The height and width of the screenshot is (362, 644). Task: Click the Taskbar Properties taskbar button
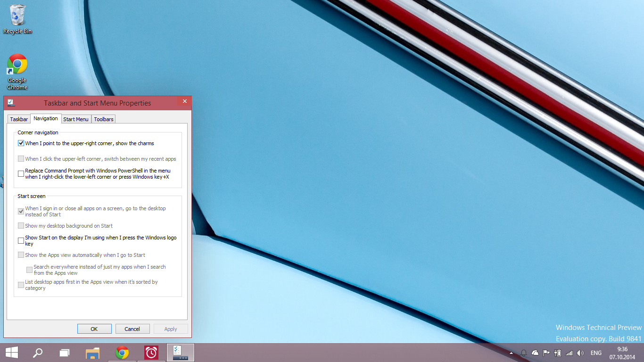pos(181,353)
